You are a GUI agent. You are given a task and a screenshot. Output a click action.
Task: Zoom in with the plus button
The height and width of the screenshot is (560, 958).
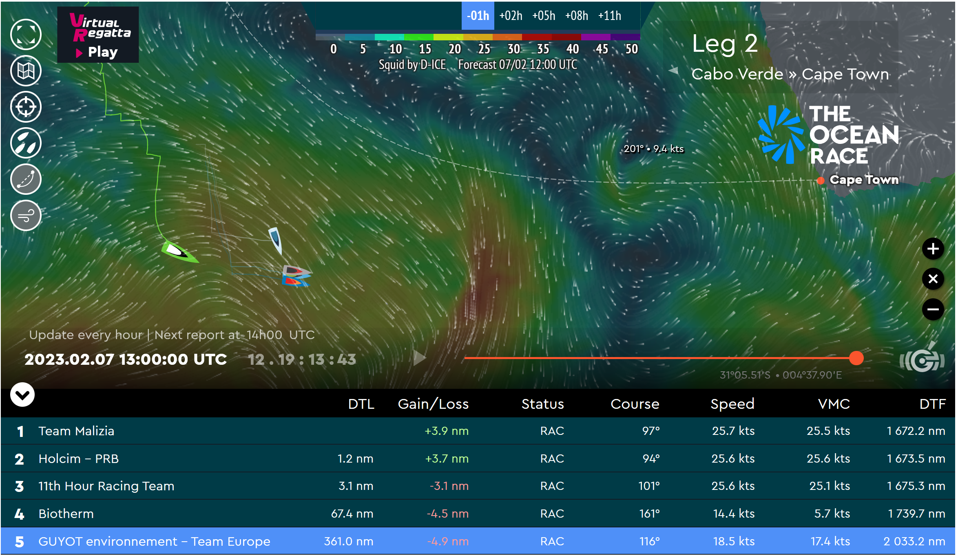point(933,249)
